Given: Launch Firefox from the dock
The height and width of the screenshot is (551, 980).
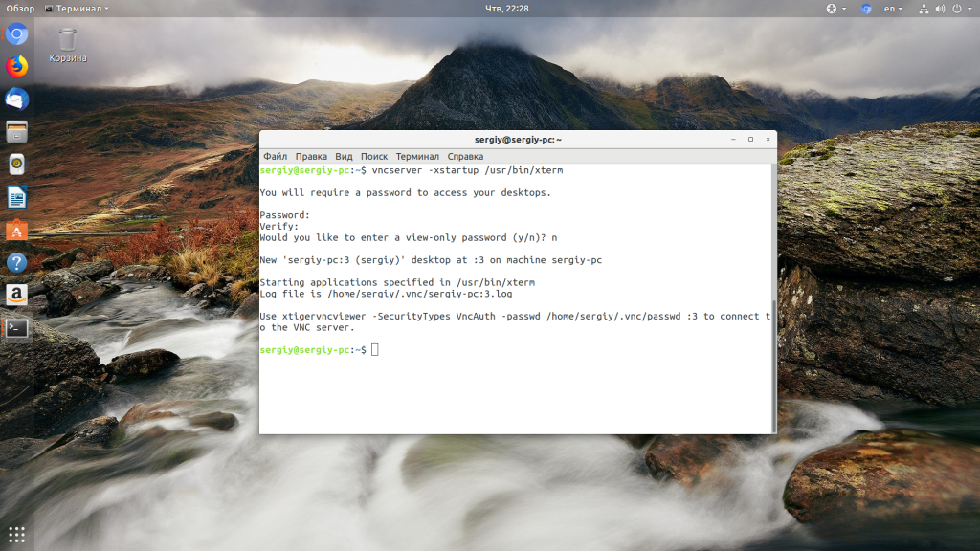Looking at the screenshot, I should click(17, 67).
